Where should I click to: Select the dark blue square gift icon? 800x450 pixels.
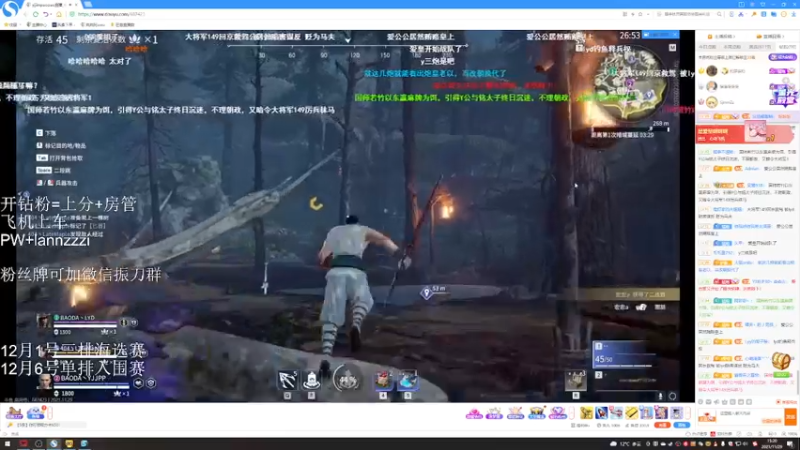tap(602, 412)
